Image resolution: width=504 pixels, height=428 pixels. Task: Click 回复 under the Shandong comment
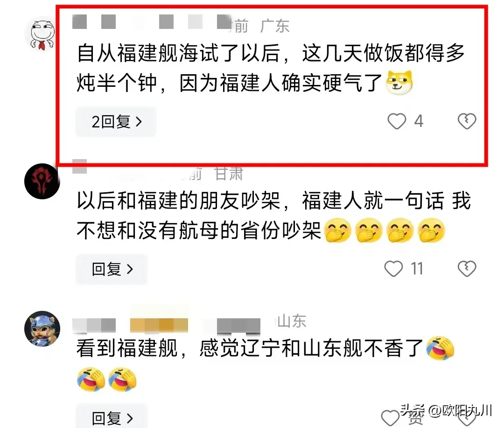[x=111, y=416]
